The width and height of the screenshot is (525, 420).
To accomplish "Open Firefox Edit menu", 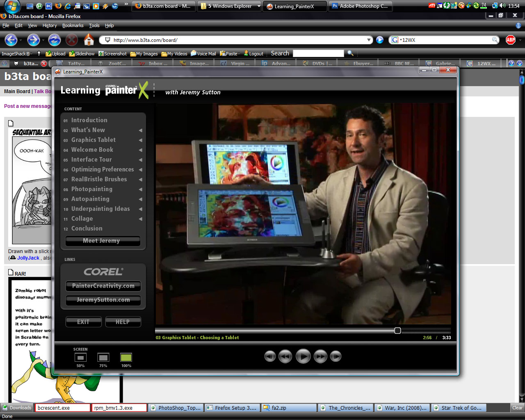I will (18, 25).
